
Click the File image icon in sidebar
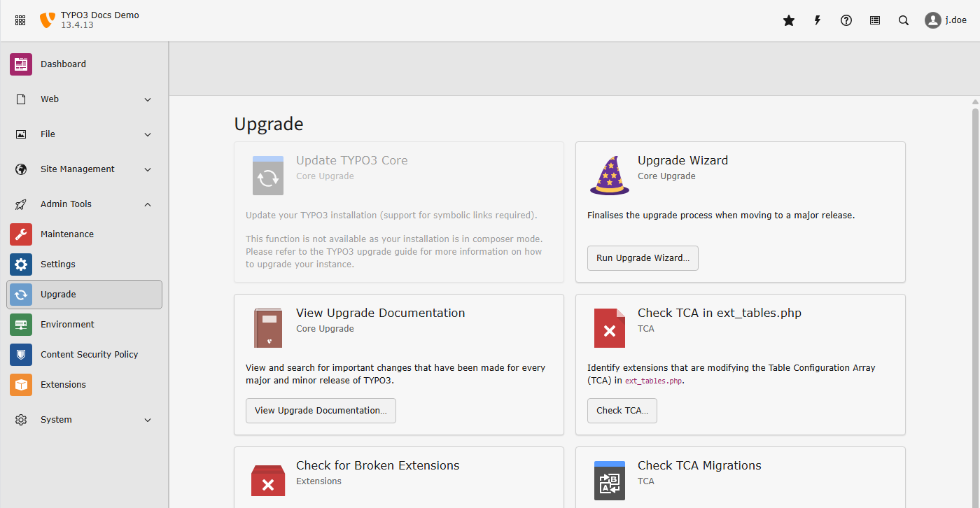click(x=21, y=134)
